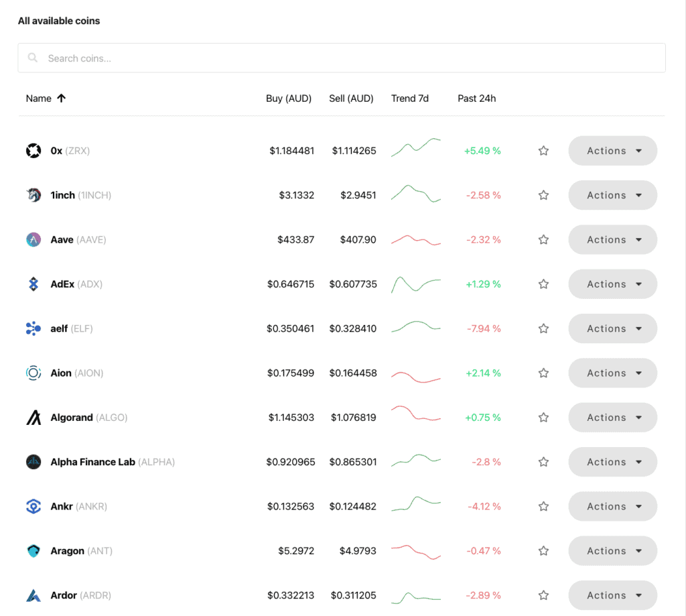Open Actions dropdown for Ardor

click(x=612, y=595)
